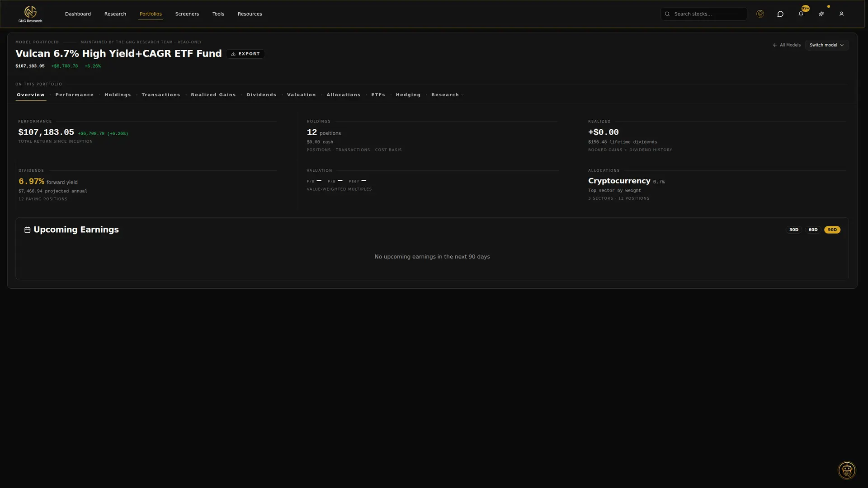Click the GNG Research logo

pos(30,14)
